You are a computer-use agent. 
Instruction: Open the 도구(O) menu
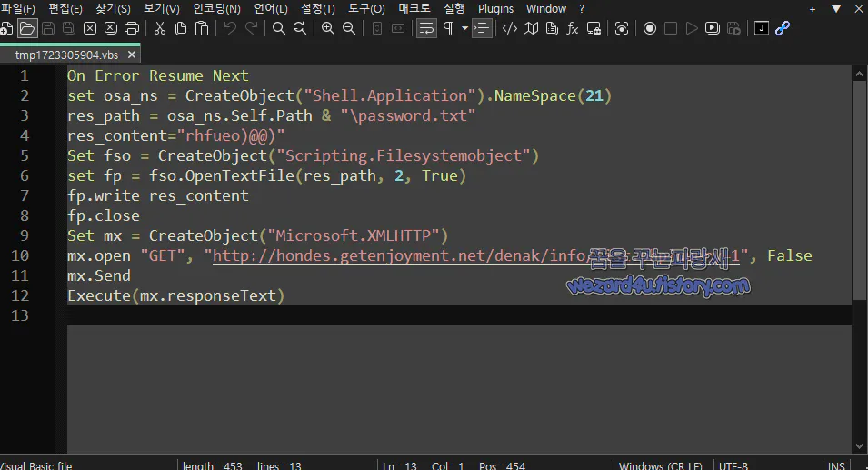[x=366, y=8]
